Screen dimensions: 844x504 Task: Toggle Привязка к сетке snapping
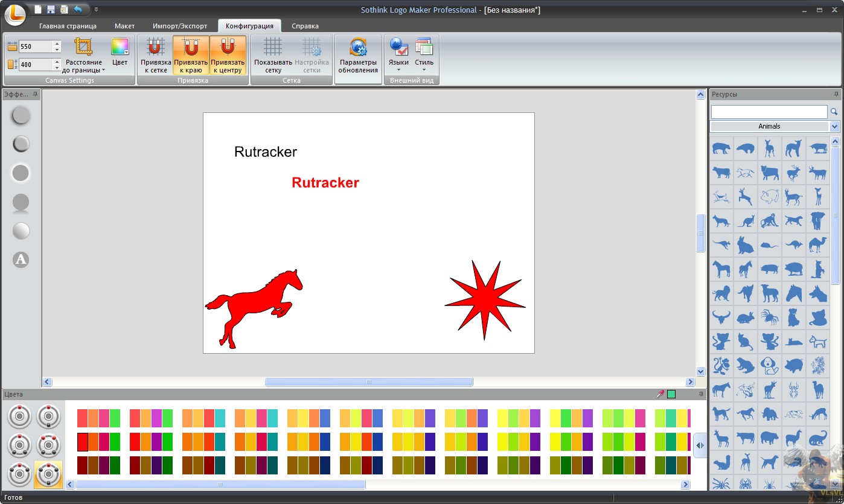[156, 56]
